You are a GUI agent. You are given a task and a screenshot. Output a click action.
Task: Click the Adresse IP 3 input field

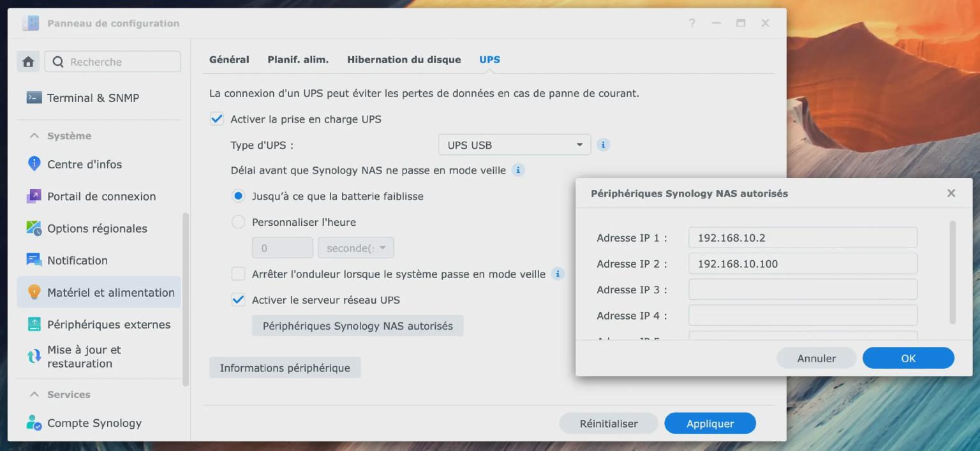point(803,290)
